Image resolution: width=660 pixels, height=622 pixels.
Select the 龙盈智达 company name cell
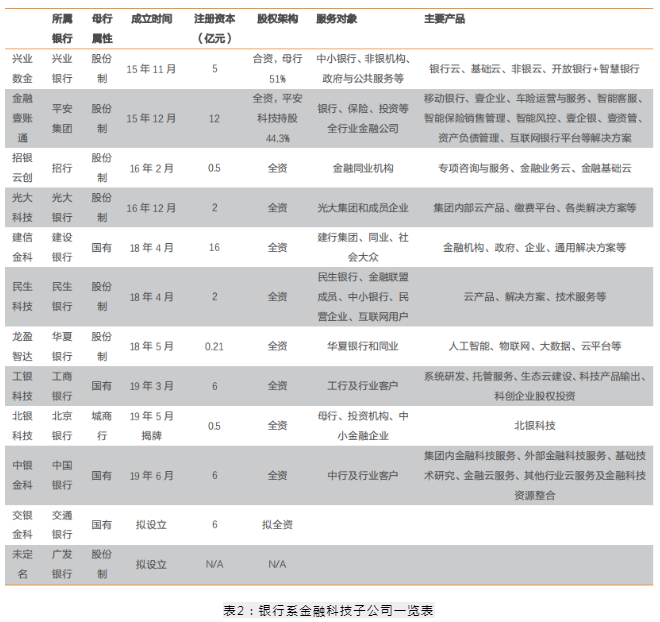tap(22, 346)
